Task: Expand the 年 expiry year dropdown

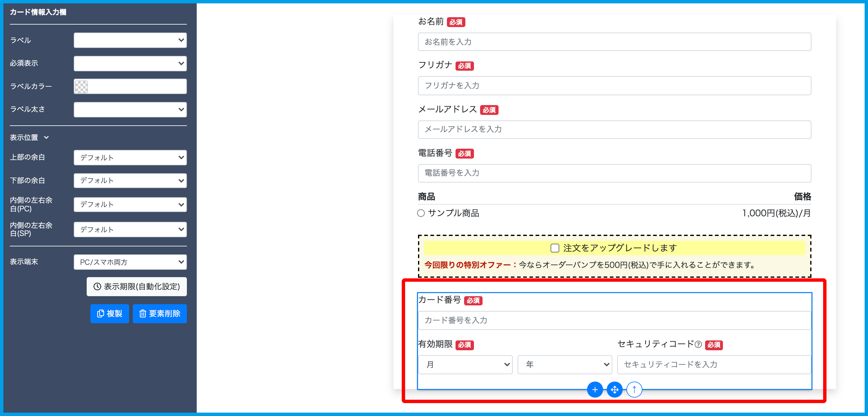Action: 564,364
